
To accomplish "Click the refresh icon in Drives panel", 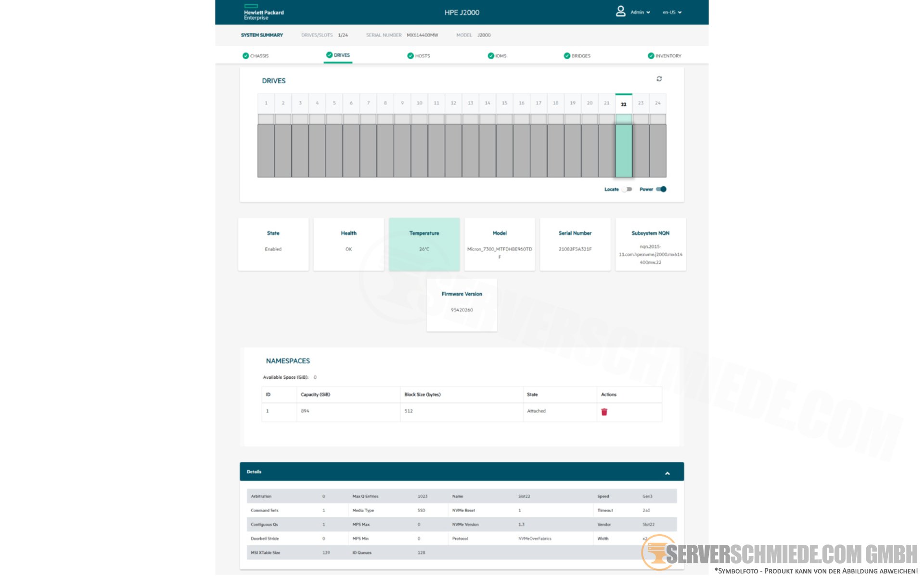I will [x=659, y=79].
